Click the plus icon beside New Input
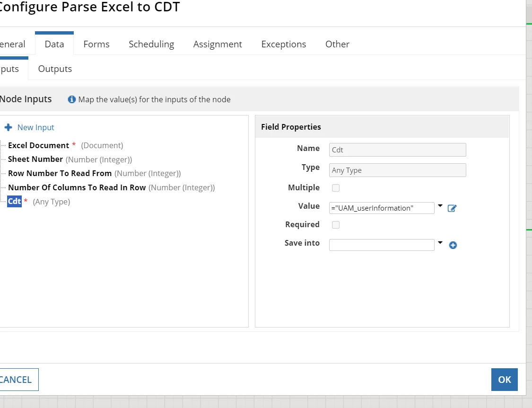 (9, 127)
